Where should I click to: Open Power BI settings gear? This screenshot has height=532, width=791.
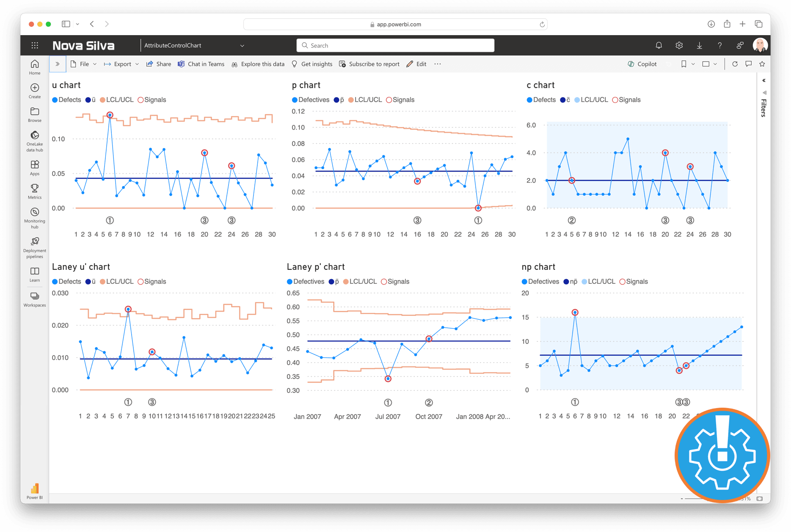coord(679,45)
